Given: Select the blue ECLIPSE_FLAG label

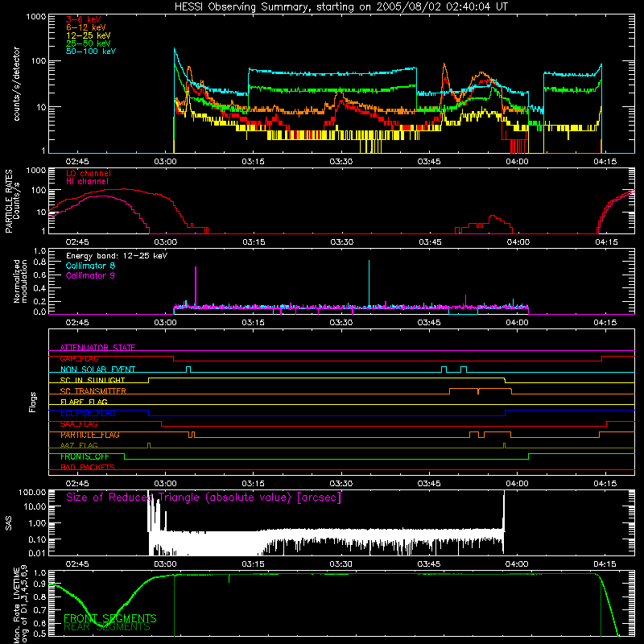Looking at the screenshot, I should click(x=88, y=413).
